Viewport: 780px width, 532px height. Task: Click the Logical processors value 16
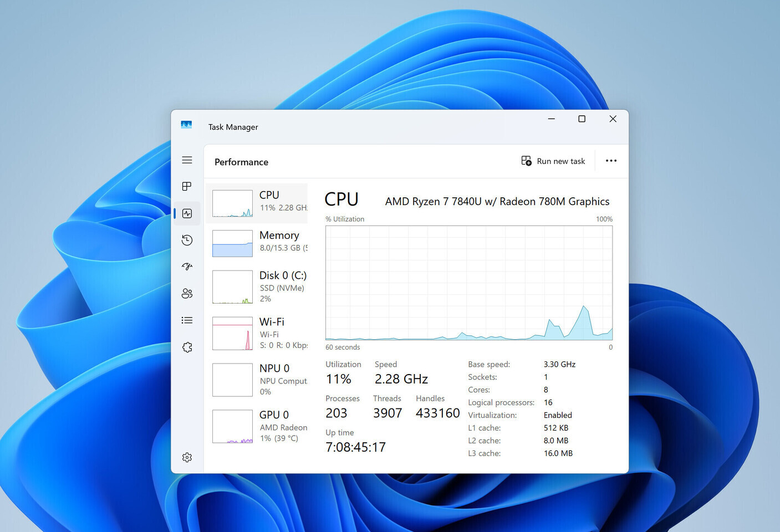point(548,402)
